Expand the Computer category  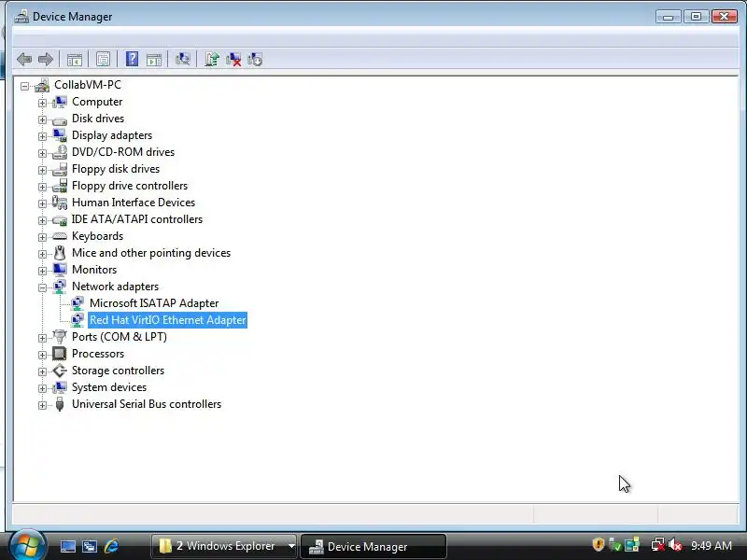click(x=42, y=103)
